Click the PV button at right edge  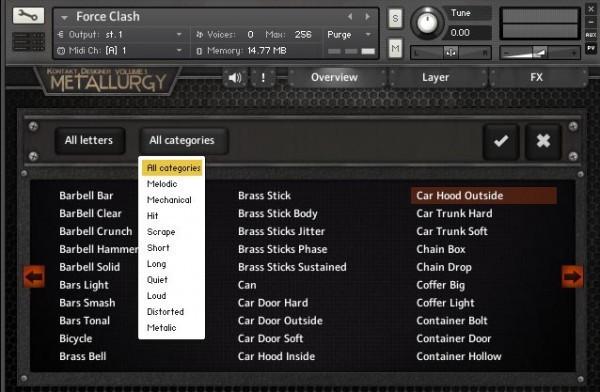coord(591,49)
